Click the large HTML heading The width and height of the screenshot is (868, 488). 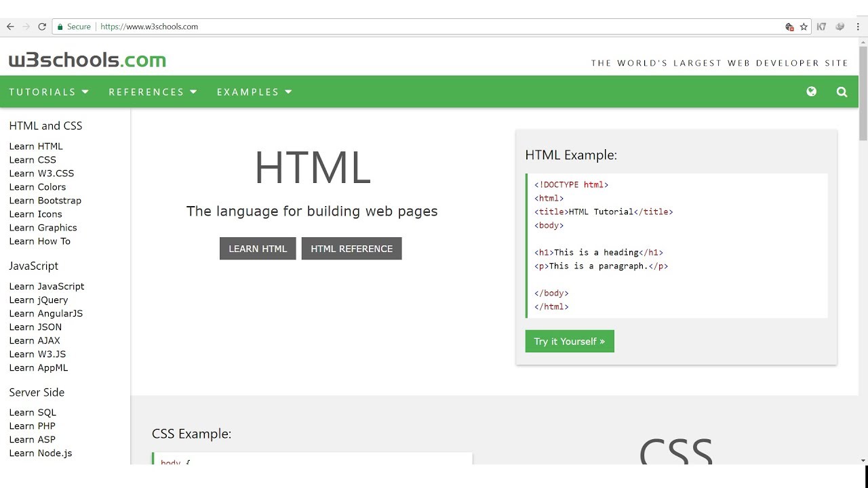pos(313,168)
